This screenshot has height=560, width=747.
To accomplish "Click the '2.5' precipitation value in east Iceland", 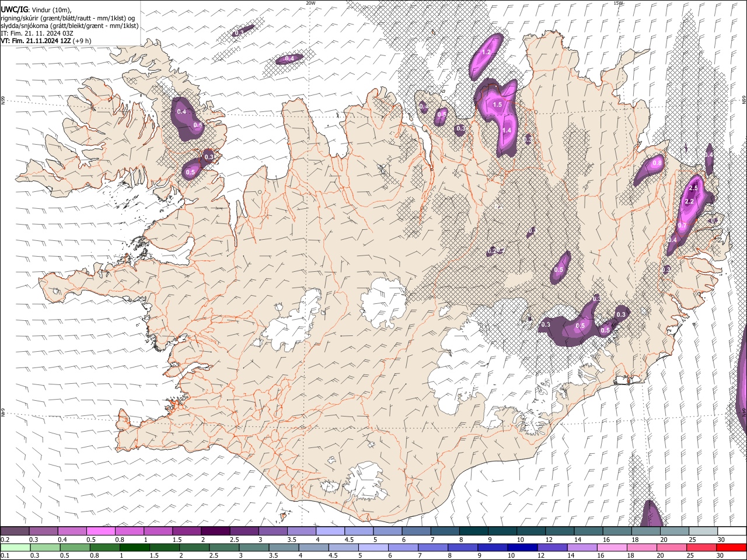I will click(x=693, y=188).
